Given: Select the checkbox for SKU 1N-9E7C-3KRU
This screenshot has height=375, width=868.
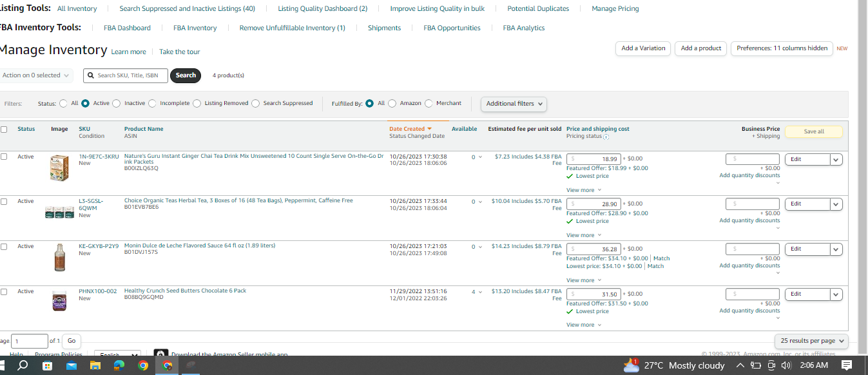Looking at the screenshot, I should click(4, 157).
